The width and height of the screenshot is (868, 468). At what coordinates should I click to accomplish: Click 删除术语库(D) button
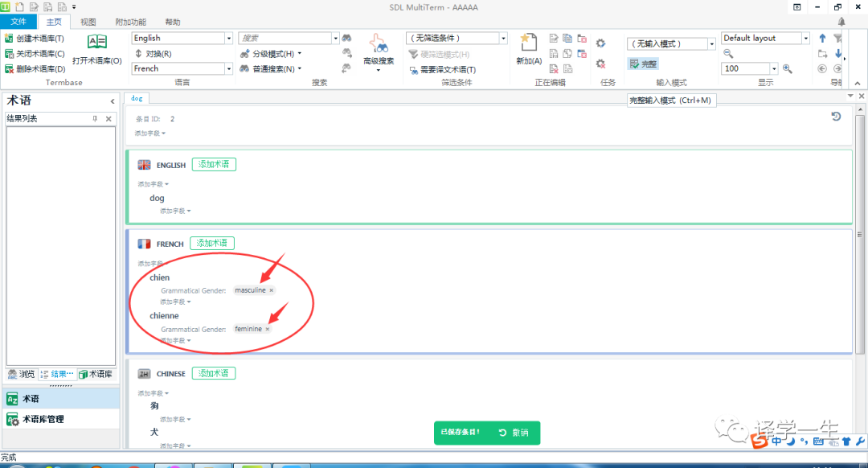point(35,68)
